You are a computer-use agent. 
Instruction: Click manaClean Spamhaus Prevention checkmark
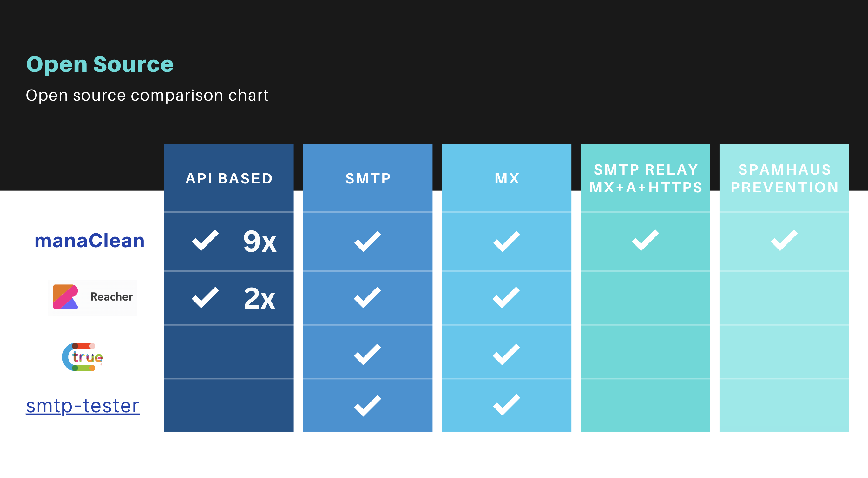tap(784, 240)
